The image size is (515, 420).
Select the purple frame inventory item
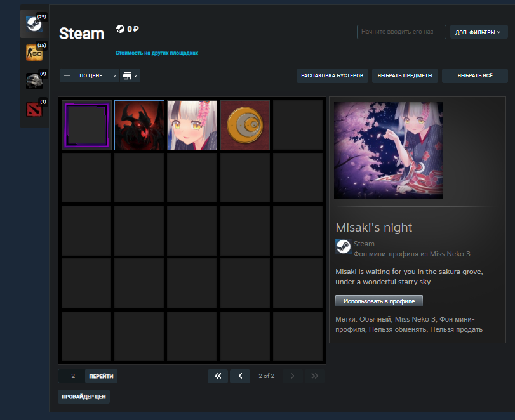pos(86,125)
